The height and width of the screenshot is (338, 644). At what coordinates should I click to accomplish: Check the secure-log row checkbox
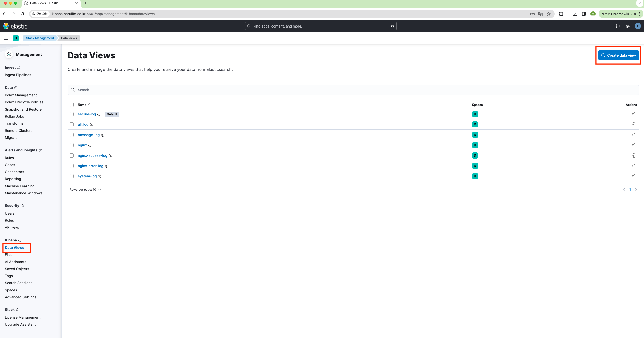coord(72,114)
